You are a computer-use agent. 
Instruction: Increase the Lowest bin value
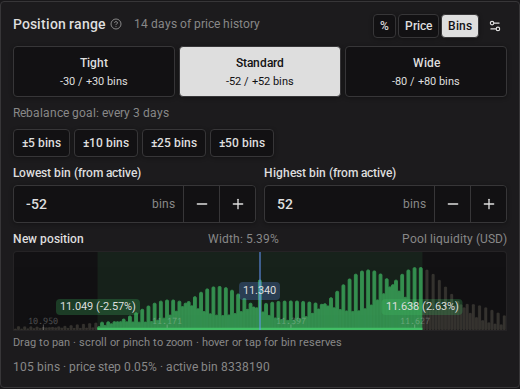pyautogui.click(x=238, y=204)
